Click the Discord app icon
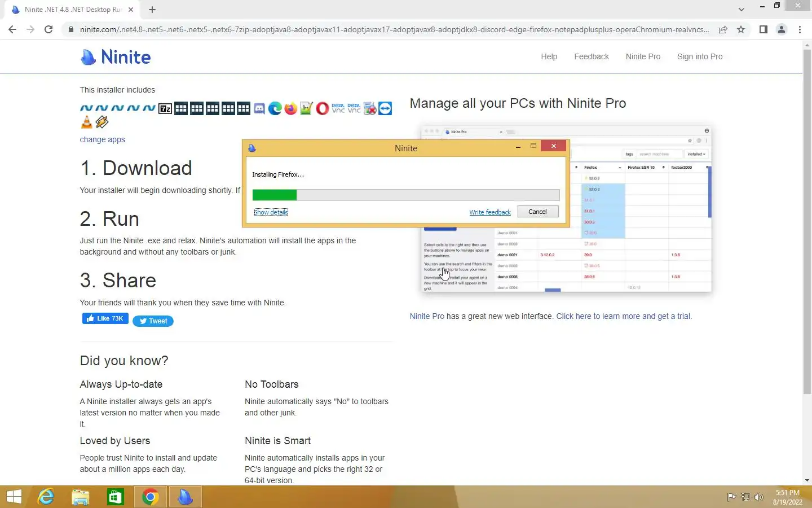 point(259,108)
